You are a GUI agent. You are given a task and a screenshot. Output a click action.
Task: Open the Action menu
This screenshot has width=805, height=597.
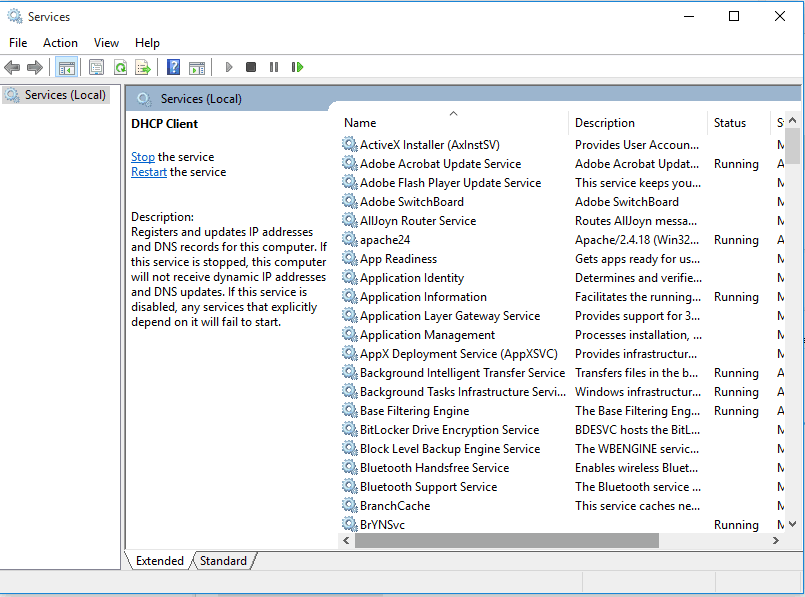click(x=60, y=43)
